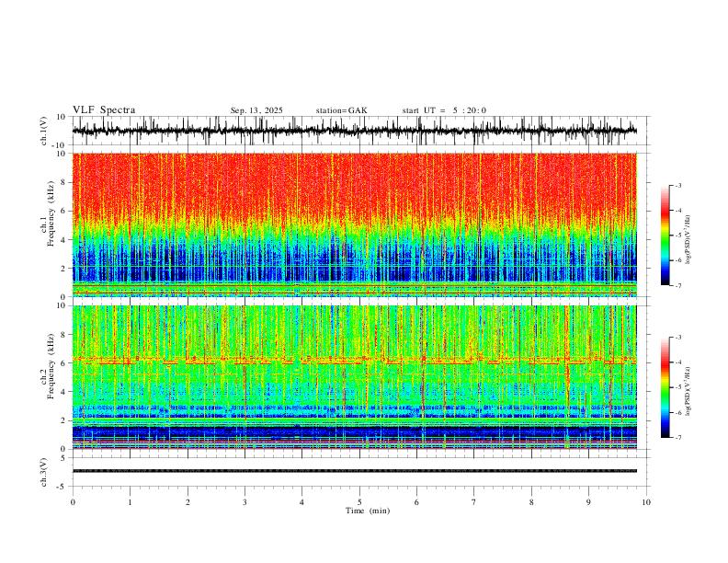
Task: Click the ch.1 voltage waveform trace
Action: pos(354,131)
